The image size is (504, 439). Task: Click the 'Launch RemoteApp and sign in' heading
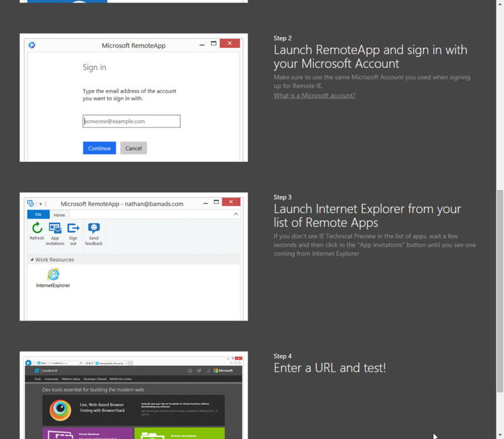pos(370,57)
